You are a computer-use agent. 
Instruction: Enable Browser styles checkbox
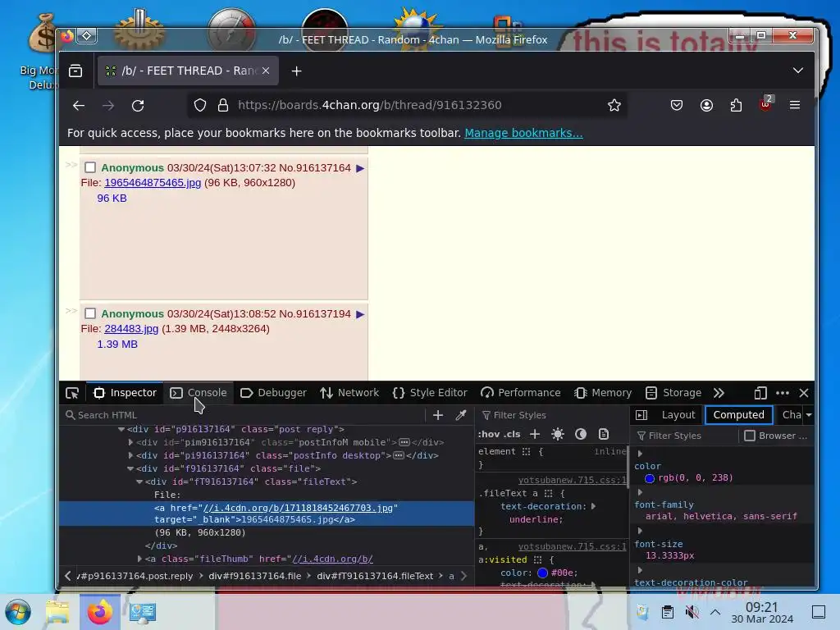coord(750,436)
